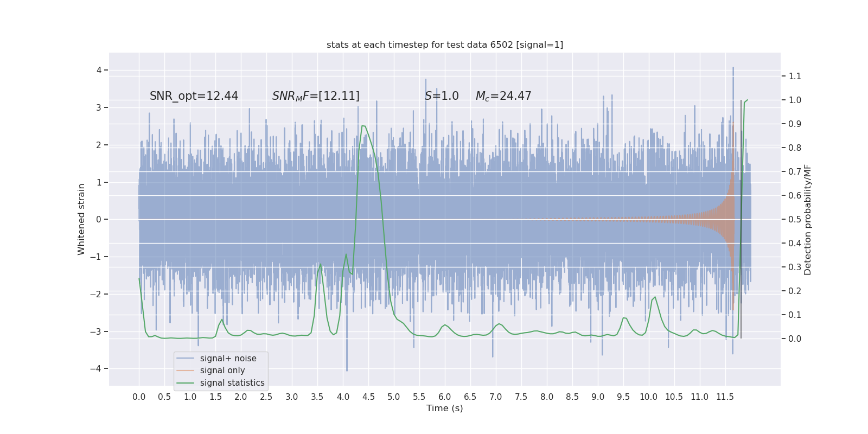Image resolution: width=868 pixels, height=434 pixels.
Task: Click the 0.0 tick label on time axis
Action: [139, 397]
